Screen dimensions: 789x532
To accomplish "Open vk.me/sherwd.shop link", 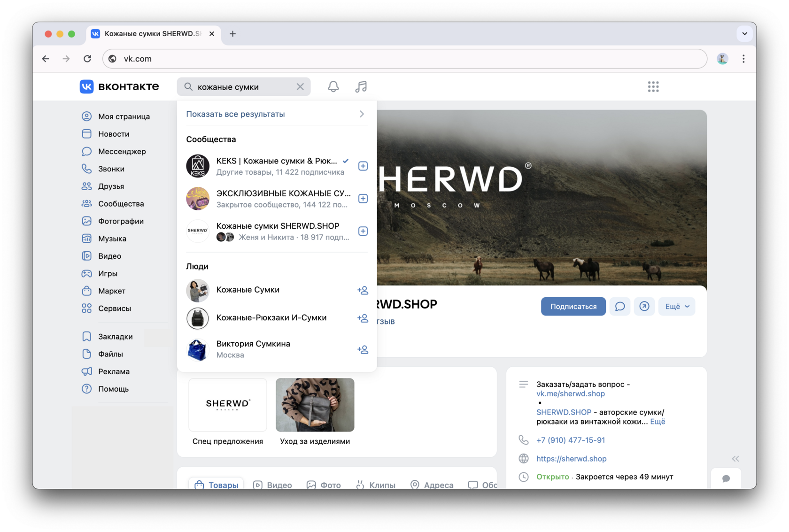I will tap(570, 393).
